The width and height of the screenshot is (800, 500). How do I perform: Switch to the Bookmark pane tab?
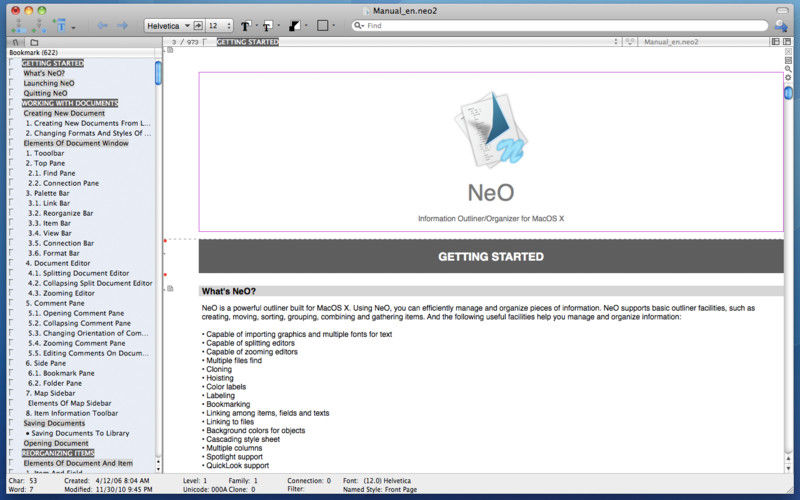click(x=16, y=42)
